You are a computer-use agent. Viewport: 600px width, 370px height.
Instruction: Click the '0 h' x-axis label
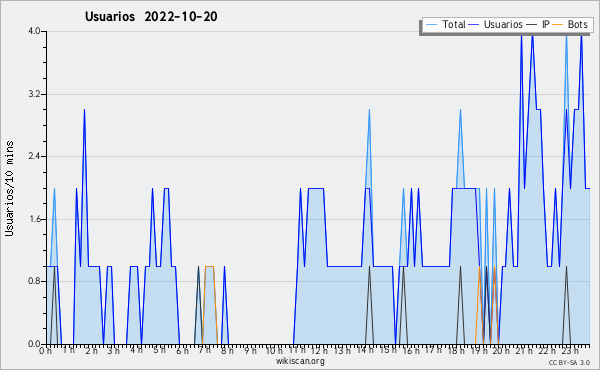(45, 351)
